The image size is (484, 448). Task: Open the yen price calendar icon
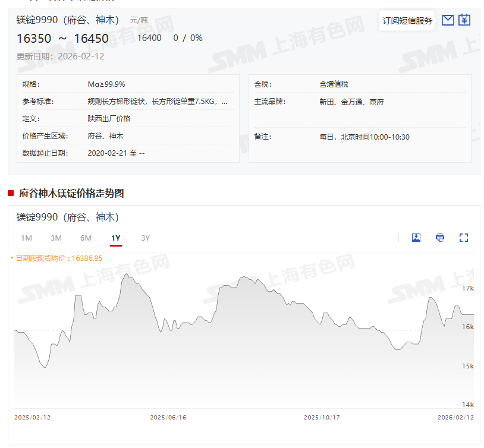[464, 20]
